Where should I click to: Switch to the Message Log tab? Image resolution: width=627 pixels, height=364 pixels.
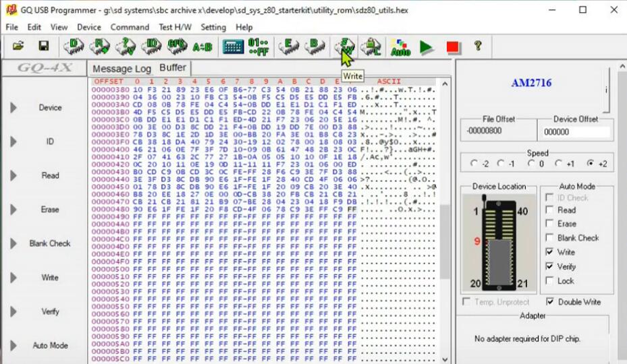121,69
